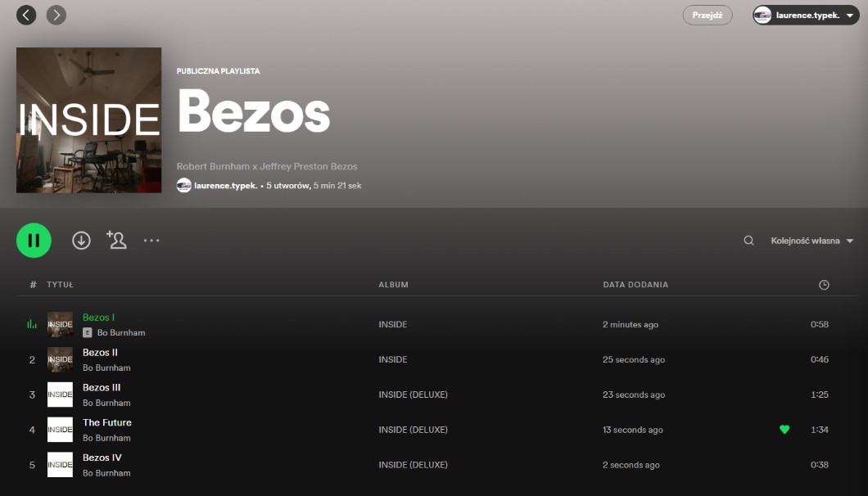Select the Bezos III track row
The image size is (868, 496).
coord(246,395)
